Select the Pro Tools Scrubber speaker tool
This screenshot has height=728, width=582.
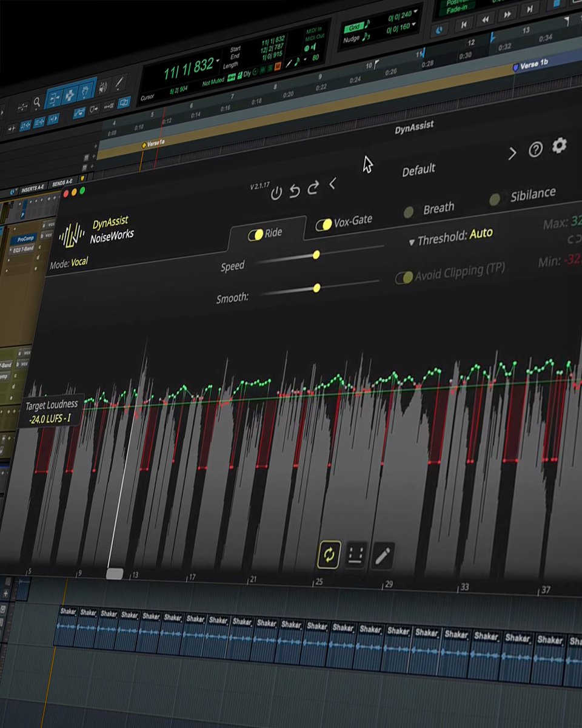point(102,87)
